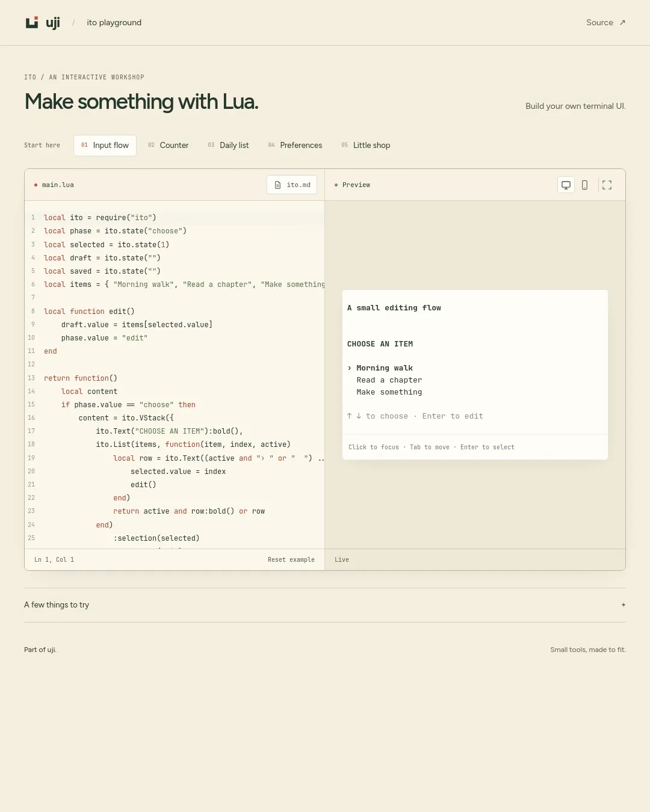The width and height of the screenshot is (650, 812).
Task: Click 'Part of uji.' footer text
Action: 40,650
